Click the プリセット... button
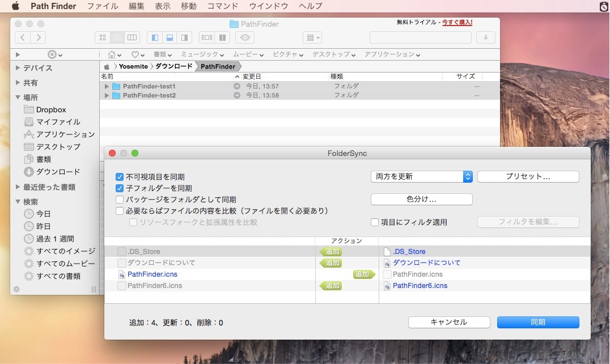 point(528,176)
